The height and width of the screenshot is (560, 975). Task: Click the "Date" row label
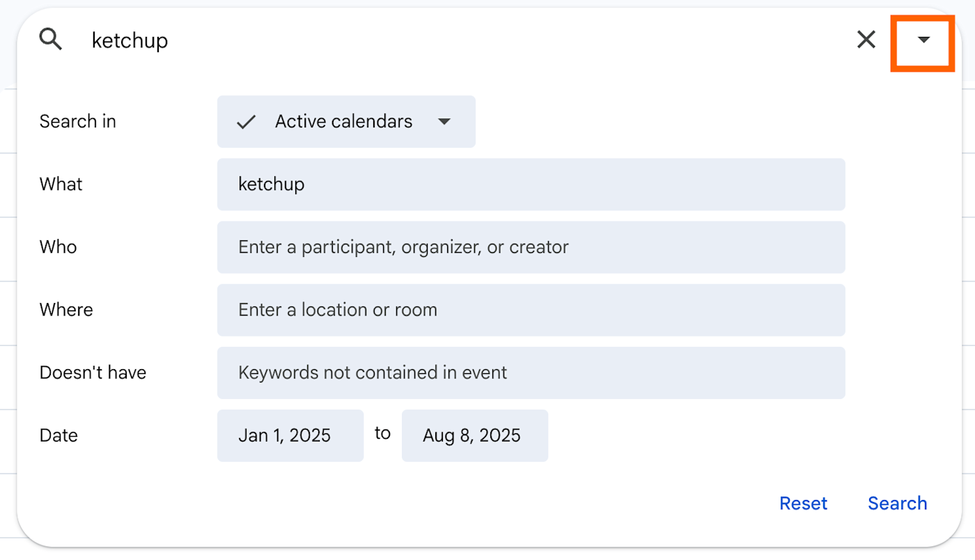click(x=58, y=435)
